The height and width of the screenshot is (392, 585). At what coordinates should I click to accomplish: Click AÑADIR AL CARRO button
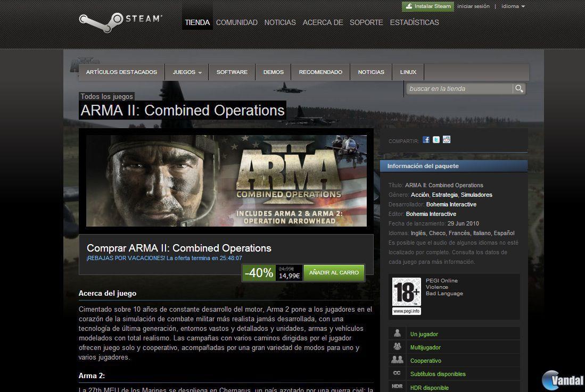334,272
